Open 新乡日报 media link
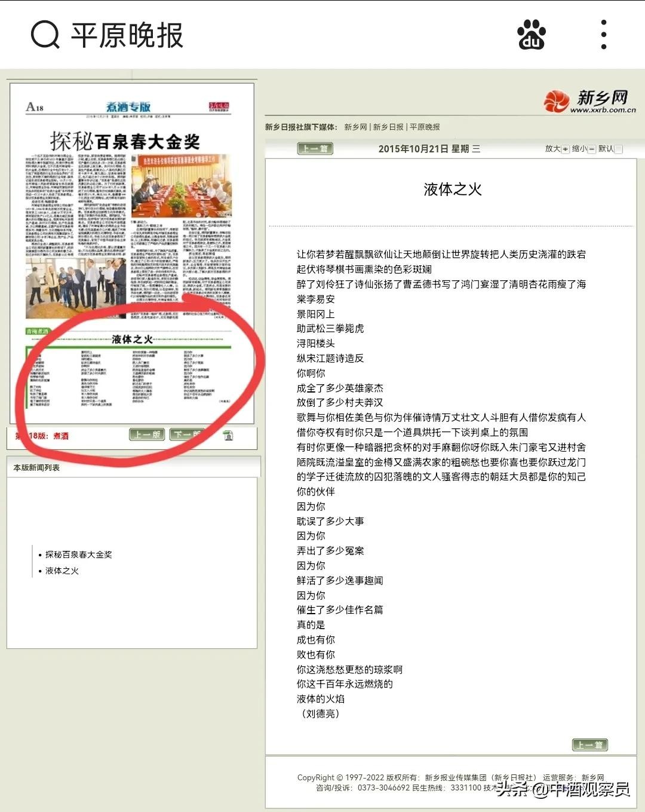 (x=388, y=127)
